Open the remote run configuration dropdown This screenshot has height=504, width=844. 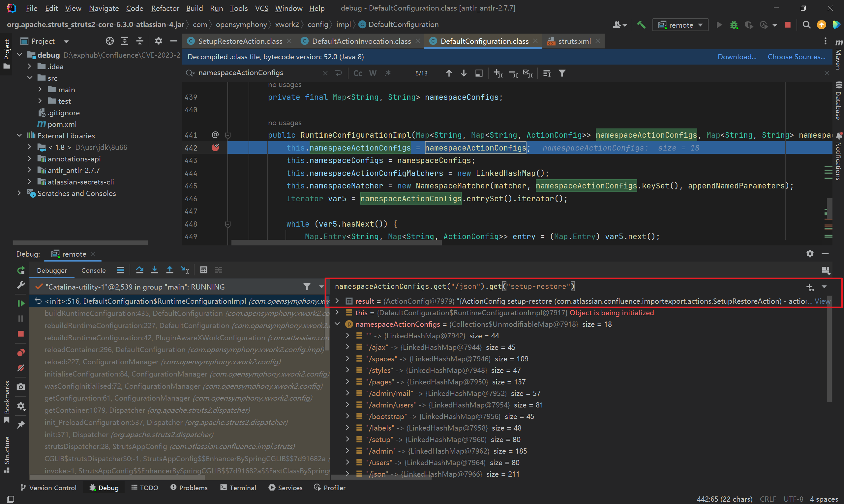(x=680, y=25)
